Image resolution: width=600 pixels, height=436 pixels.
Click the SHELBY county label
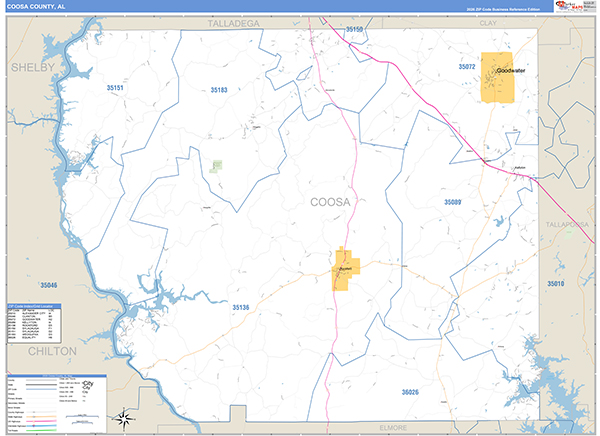(x=33, y=67)
